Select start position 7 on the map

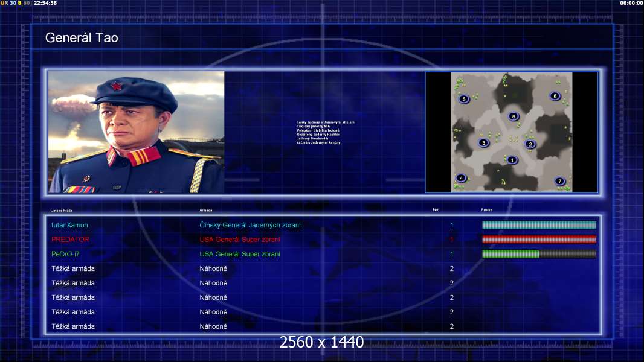[x=559, y=181]
